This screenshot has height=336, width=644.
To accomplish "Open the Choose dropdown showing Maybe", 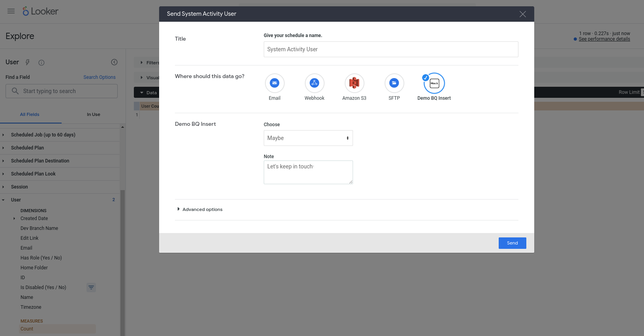I will (x=308, y=138).
